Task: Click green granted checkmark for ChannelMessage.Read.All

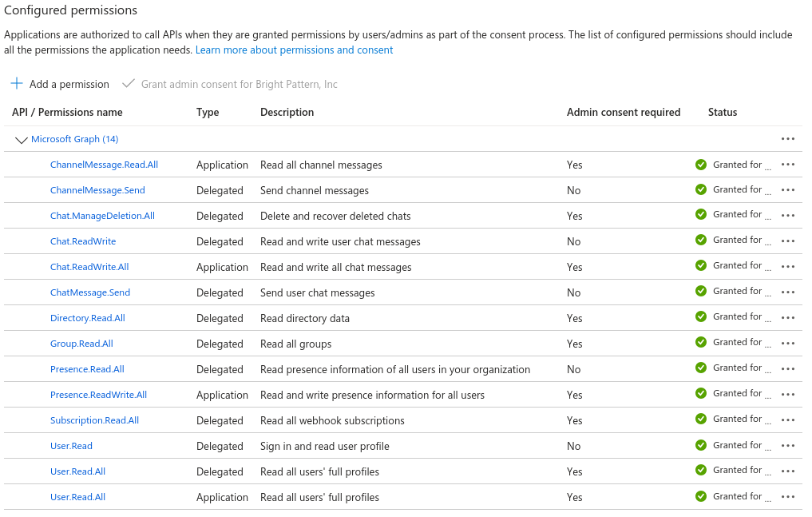Action: click(x=701, y=165)
